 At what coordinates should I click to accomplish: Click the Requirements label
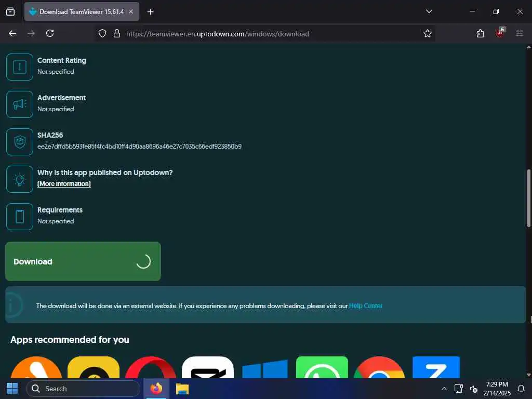[x=60, y=210]
